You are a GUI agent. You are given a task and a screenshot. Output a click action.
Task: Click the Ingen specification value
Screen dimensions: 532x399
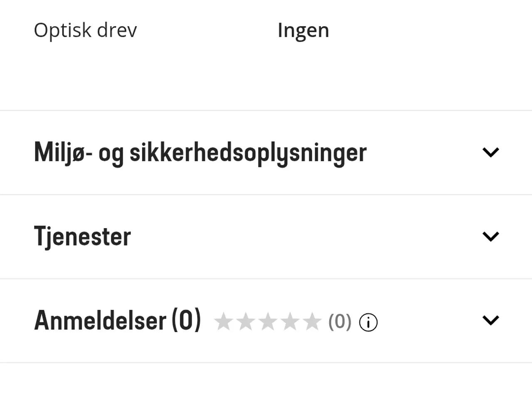click(x=303, y=31)
